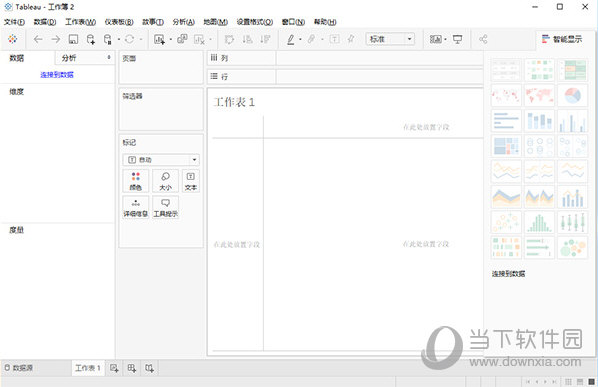Open the File menu (文件)

click(14, 22)
